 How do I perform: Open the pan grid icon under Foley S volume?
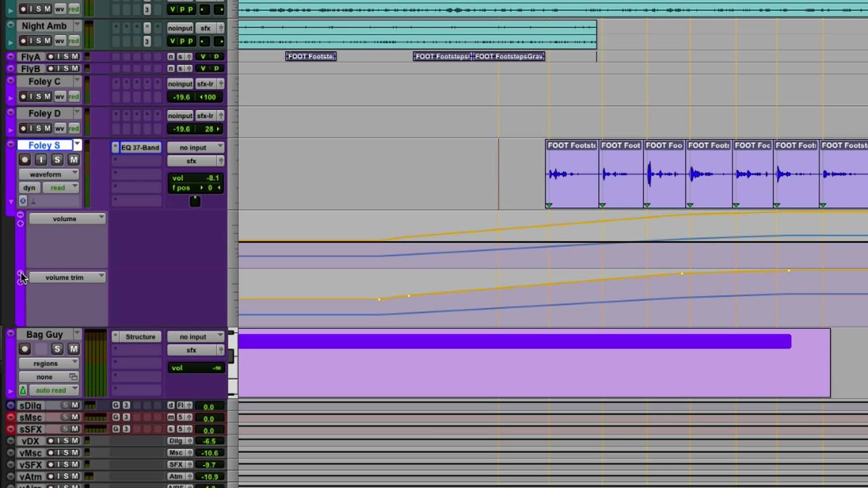195,201
